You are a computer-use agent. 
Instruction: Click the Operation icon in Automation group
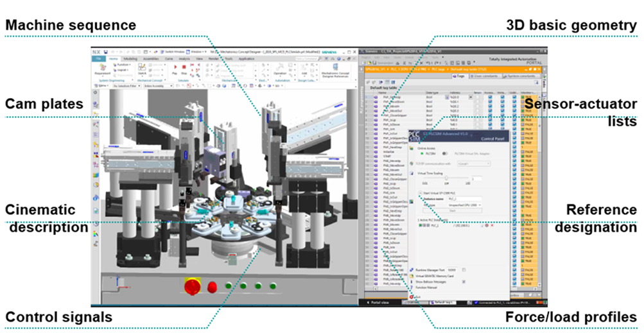tap(280, 68)
